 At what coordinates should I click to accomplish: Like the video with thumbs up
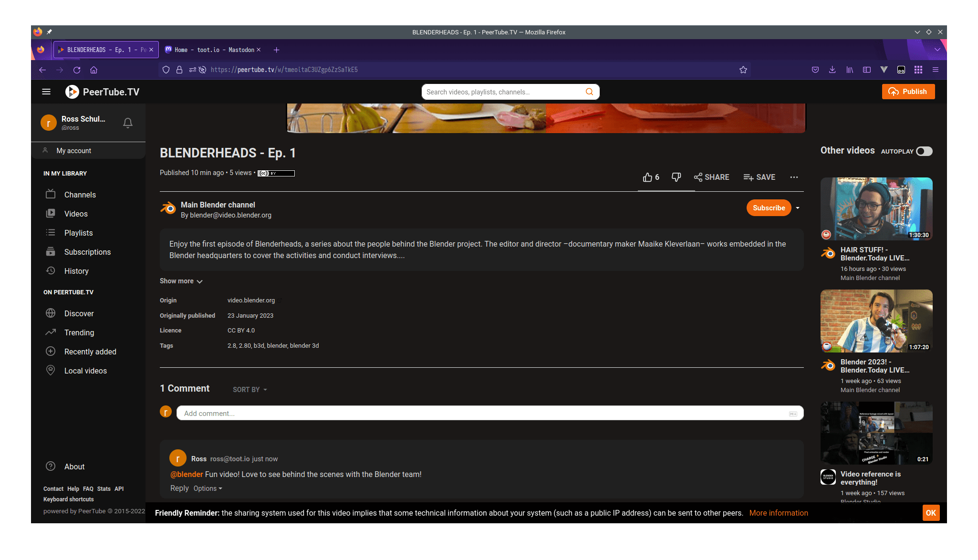coord(651,177)
